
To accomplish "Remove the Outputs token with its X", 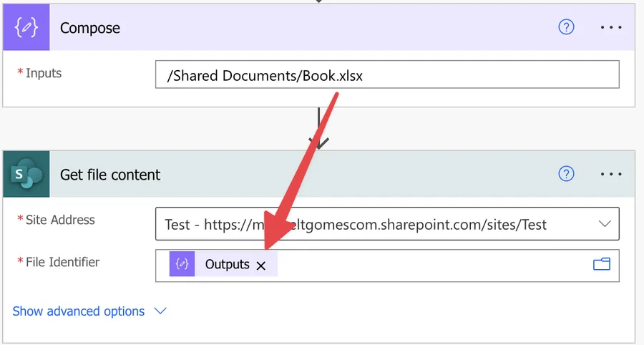I will (x=261, y=266).
